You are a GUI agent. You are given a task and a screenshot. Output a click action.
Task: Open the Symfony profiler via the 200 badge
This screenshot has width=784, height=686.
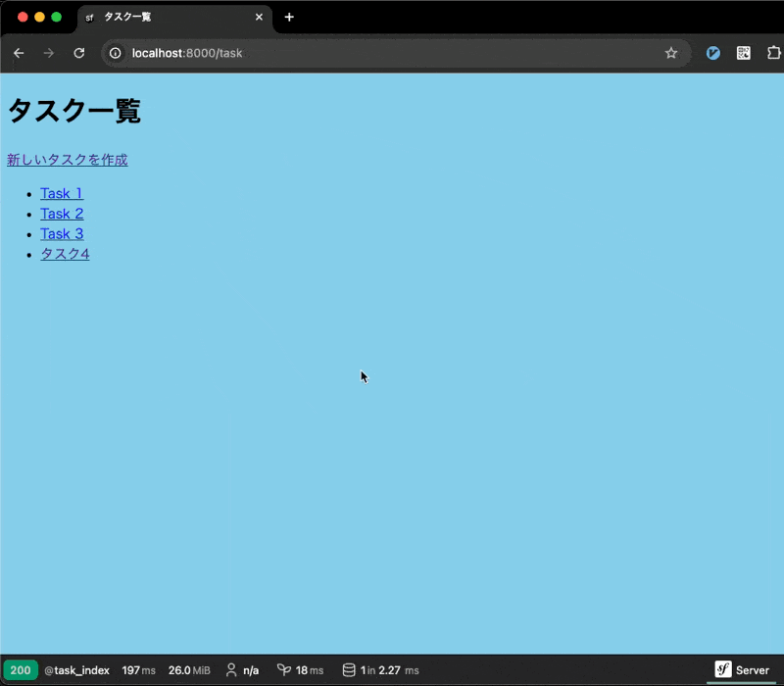(21, 670)
